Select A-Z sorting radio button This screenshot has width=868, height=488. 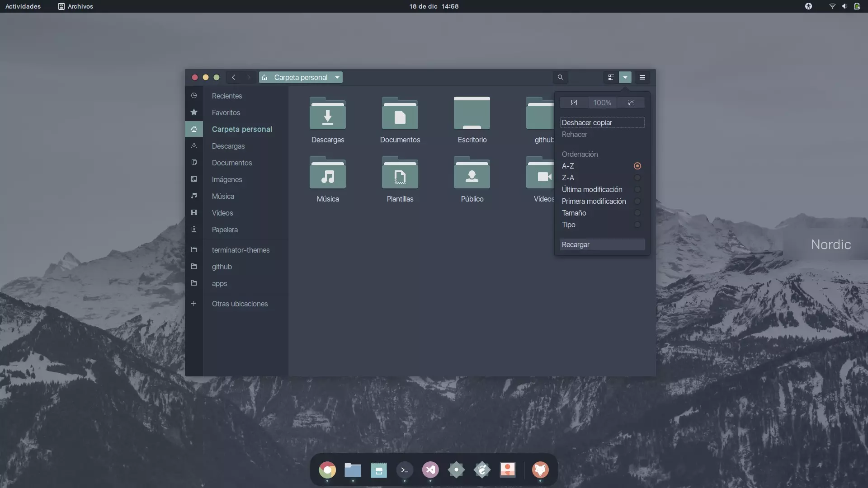point(637,166)
